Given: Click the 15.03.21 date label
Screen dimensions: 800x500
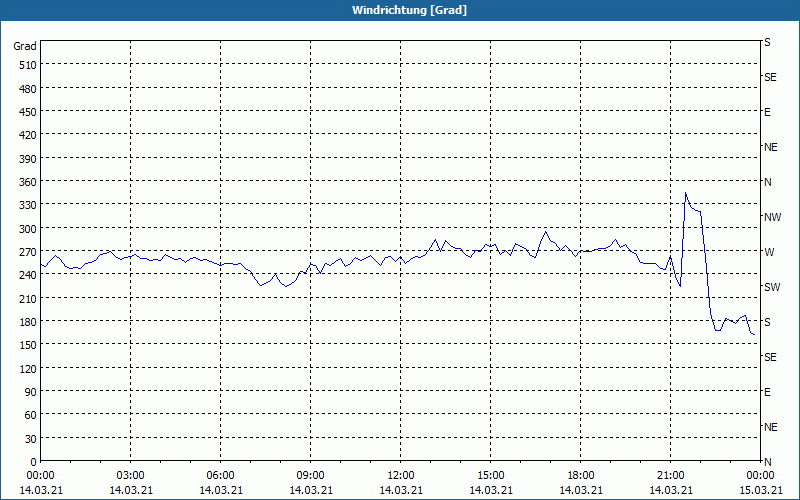Looking at the screenshot, I should pos(760,490).
